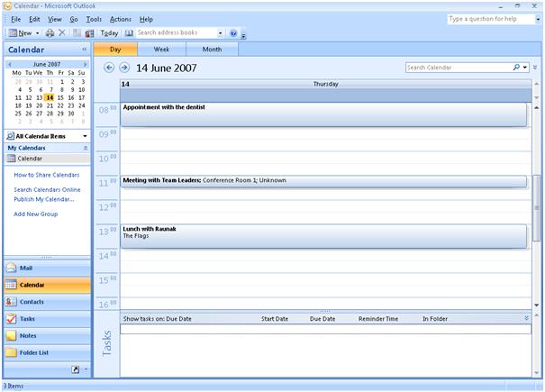Image resolution: width=545 pixels, height=392 pixels.
Task: Open the Help menu
Action: click(x=146, y=19)
